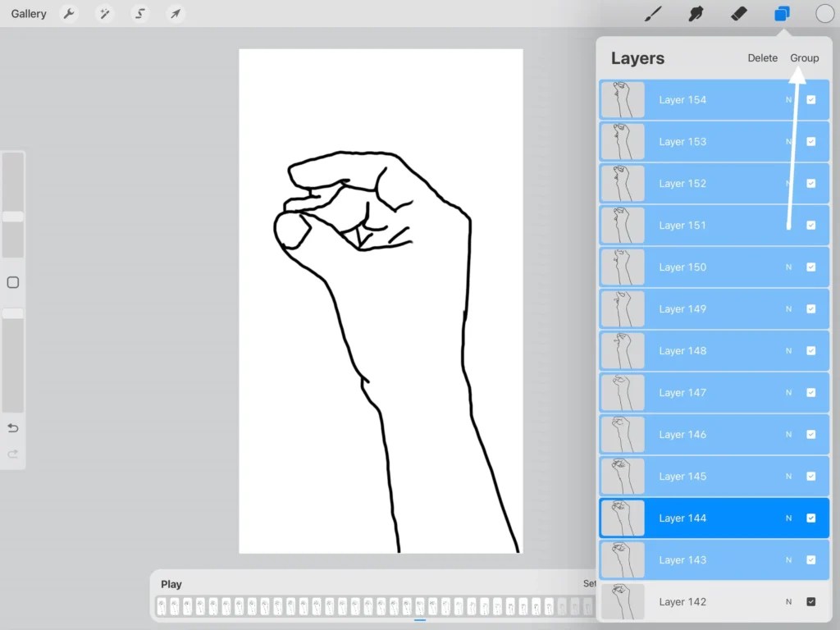840x630 pixels.
Task: Toggle visibility of Layer 150
Action: (x=811, y=267)
